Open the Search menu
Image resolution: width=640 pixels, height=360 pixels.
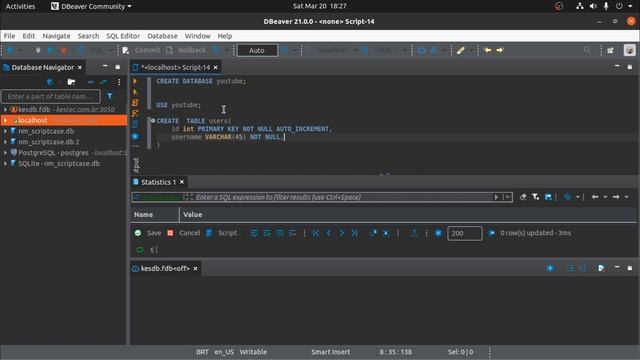(x=88, y=36)
